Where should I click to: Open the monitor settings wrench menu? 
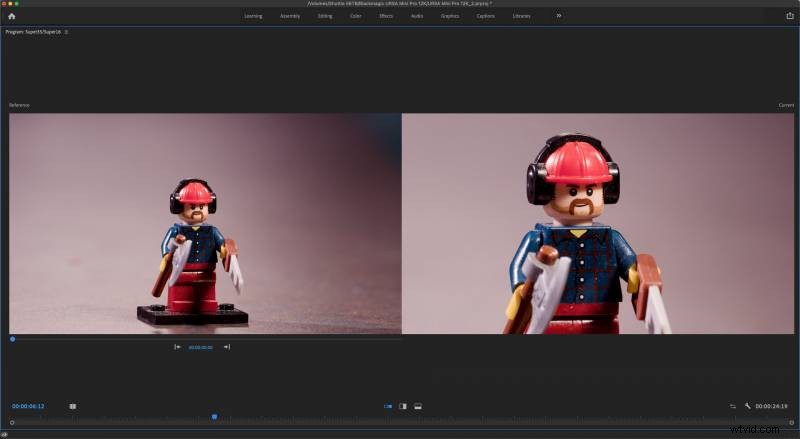click(x=747, y=406)
